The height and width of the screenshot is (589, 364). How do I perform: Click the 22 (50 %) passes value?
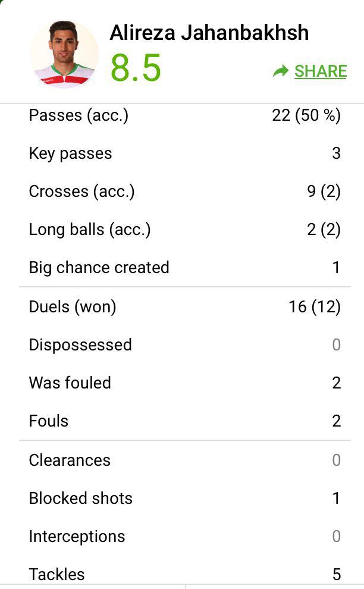pos(306,115)
